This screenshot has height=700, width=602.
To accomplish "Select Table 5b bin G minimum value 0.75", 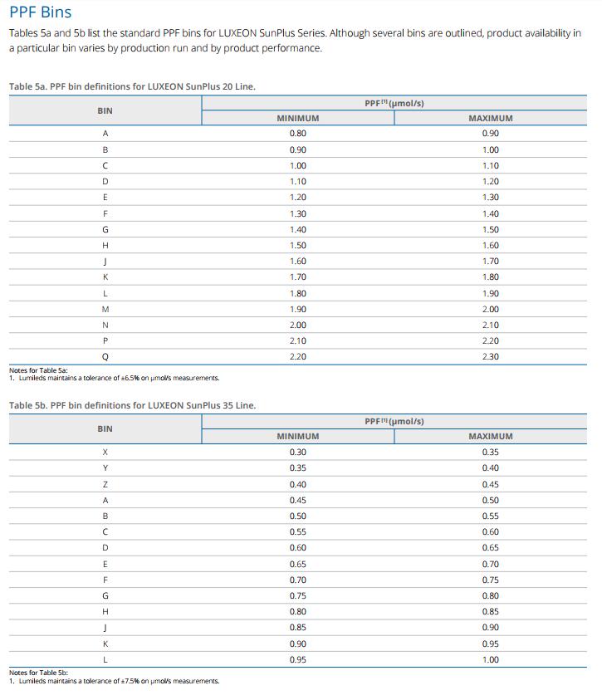I will point(297,596).
